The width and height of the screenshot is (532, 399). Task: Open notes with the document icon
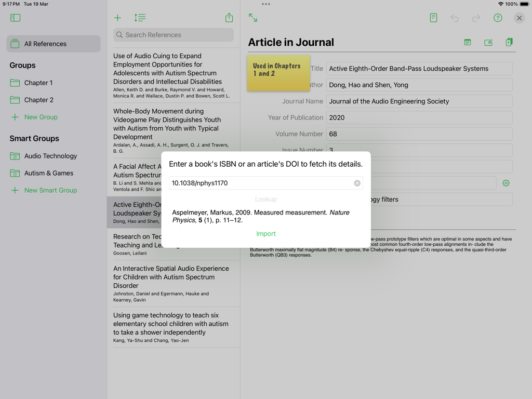(433, 18)
